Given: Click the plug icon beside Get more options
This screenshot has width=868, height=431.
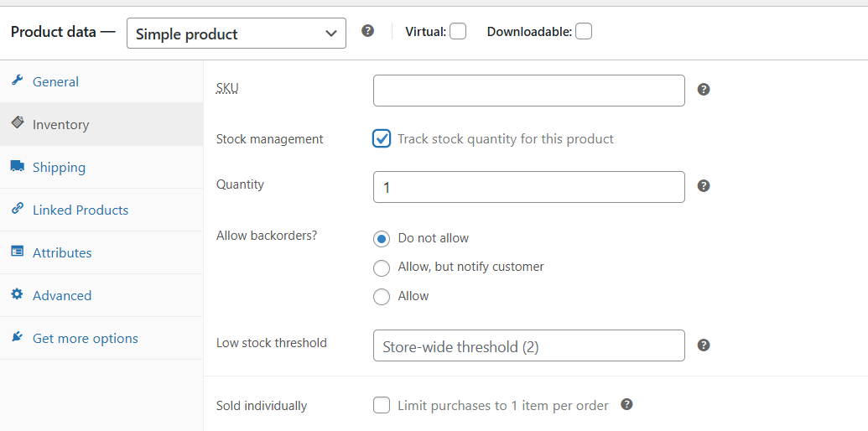Looking at the screenshot, I should coord(17,336).
